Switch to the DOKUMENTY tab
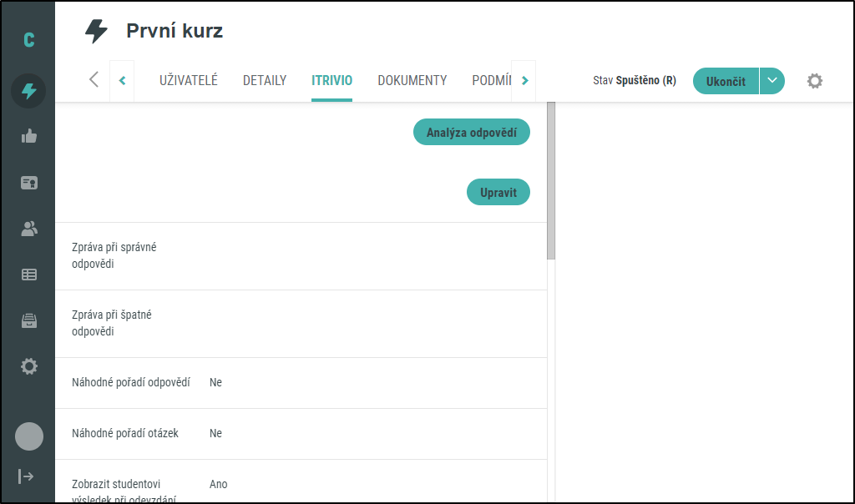The height and width of the screenshot is (504, 855). coord(412,81)
